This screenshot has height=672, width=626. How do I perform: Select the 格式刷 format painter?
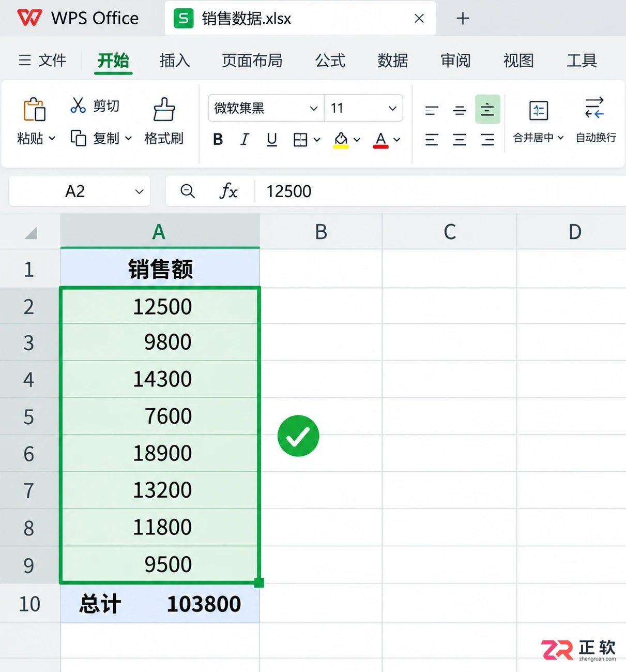(x=164, y=122)
